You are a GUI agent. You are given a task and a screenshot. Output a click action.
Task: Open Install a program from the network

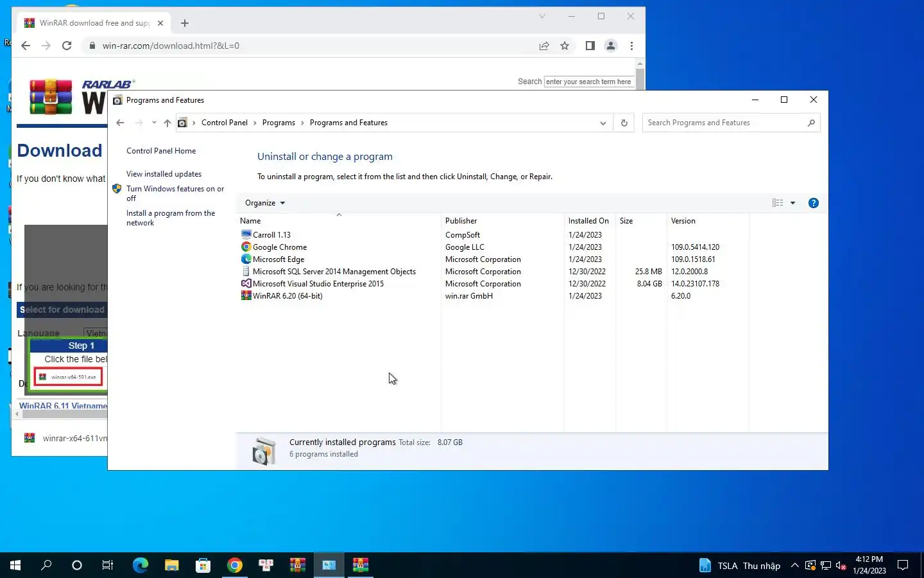coord(171,218)
